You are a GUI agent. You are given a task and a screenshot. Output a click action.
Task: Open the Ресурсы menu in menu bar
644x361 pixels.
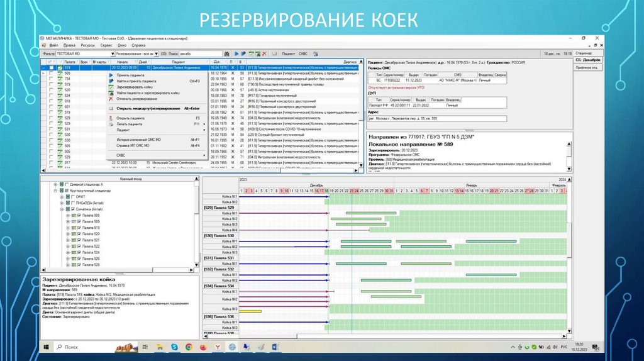point(87,45)
